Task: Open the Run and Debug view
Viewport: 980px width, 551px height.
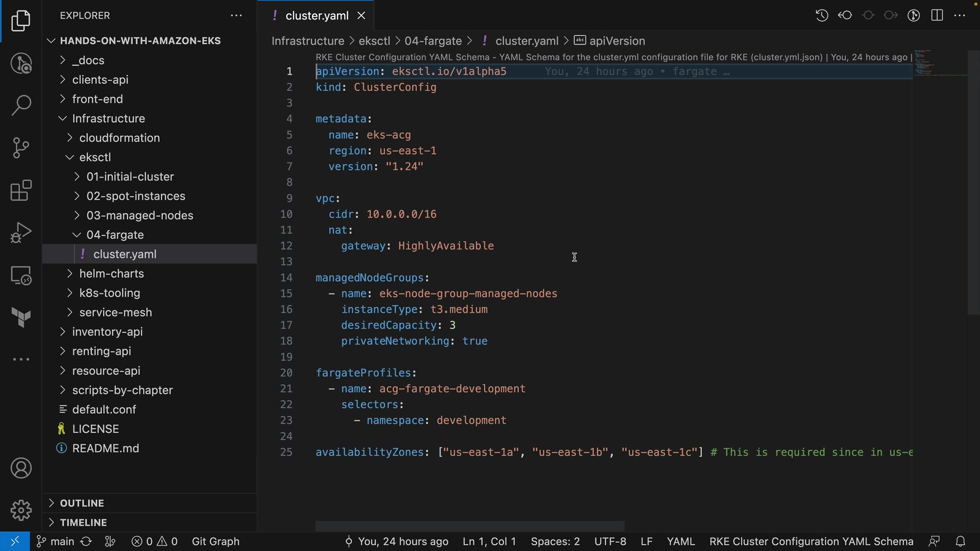Action: point(21,233)
